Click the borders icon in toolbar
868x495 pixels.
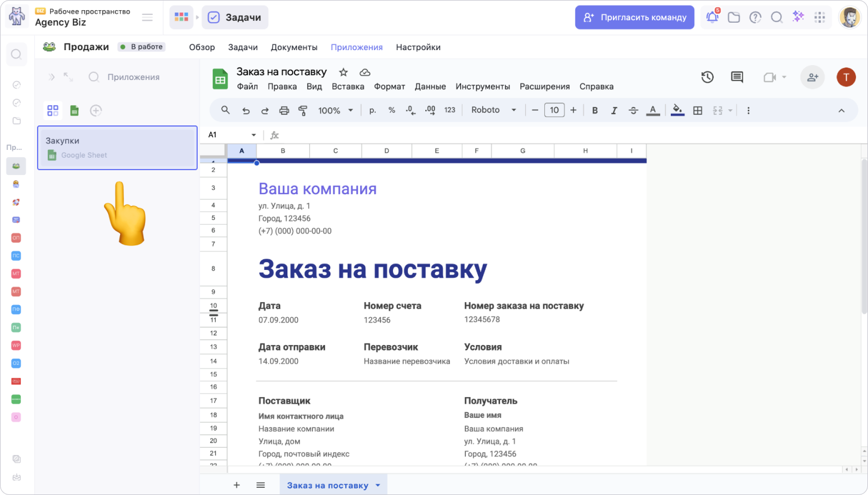697,110
